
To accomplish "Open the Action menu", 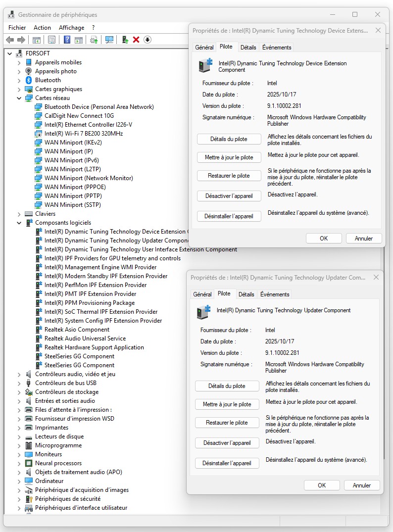I will (x=42, y=28).
